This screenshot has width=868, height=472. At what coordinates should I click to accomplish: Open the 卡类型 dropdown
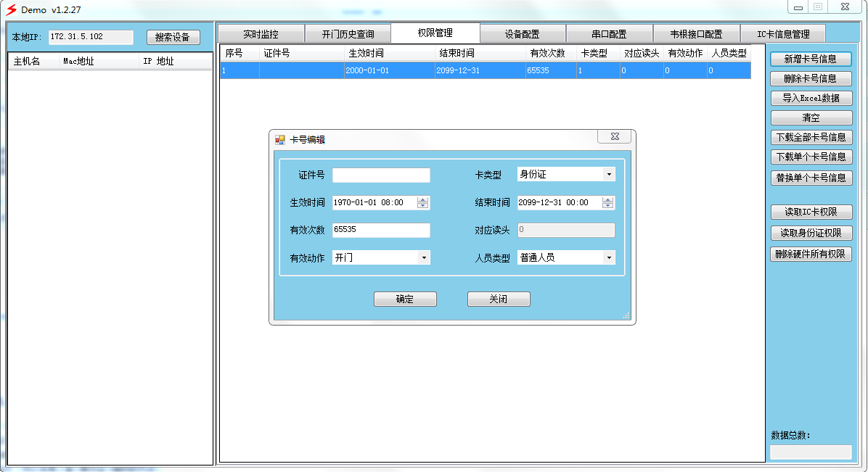[x=608, y=175]
